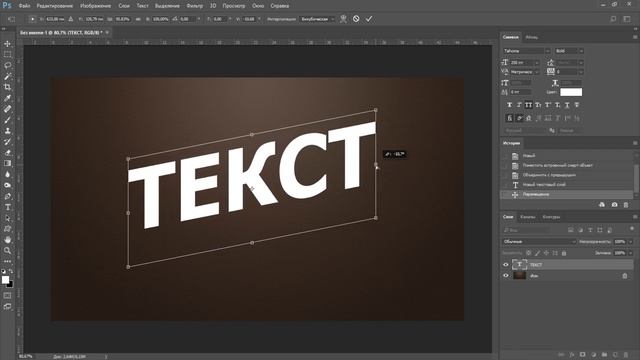The image size is (640, 360).
Task: Cancel the transform in options bar
Action: [x=356, y=19]
